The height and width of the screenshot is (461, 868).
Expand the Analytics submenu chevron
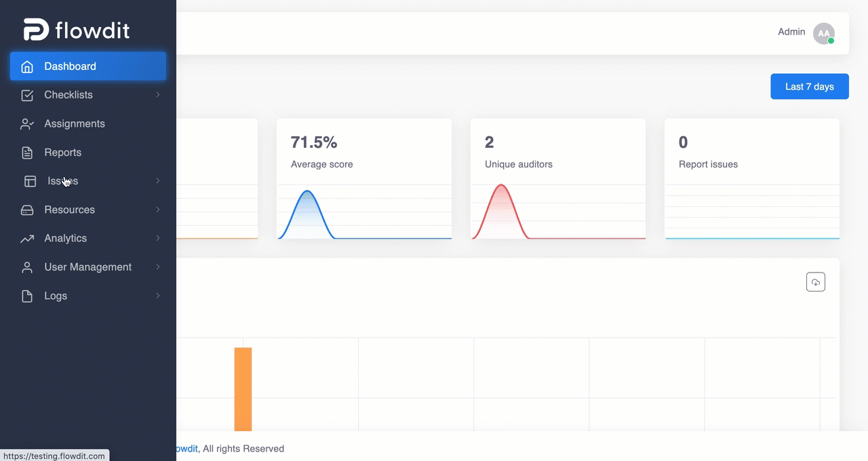click(x=157, y=238)
